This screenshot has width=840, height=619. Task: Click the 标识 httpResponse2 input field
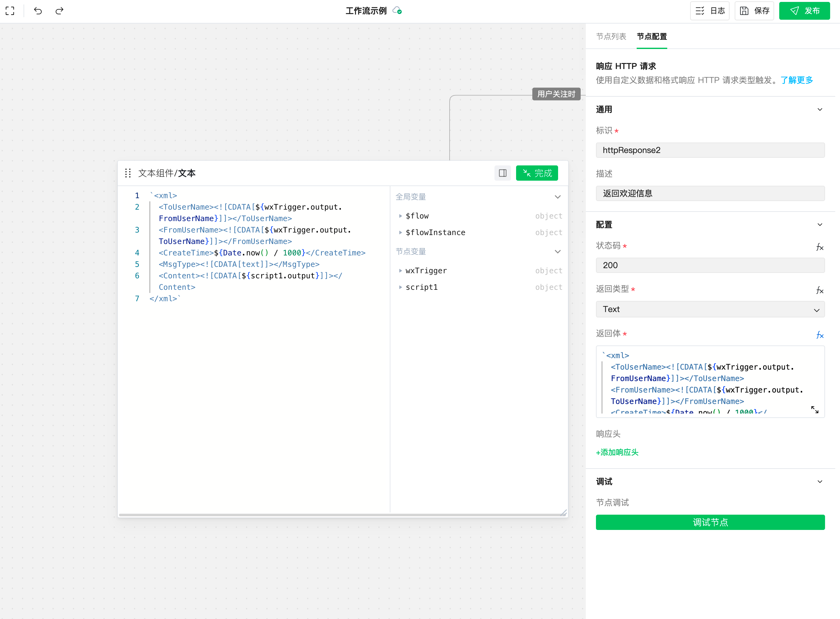click(710, 150)
